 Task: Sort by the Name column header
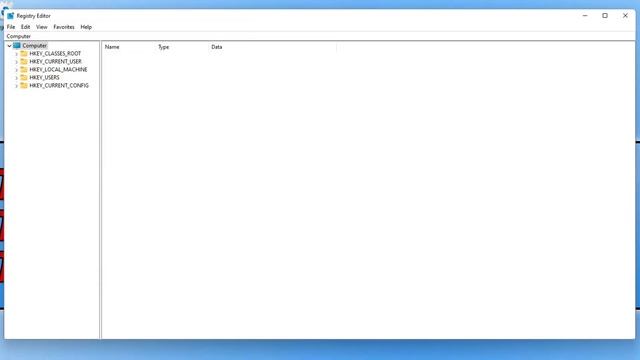point(128,47)
